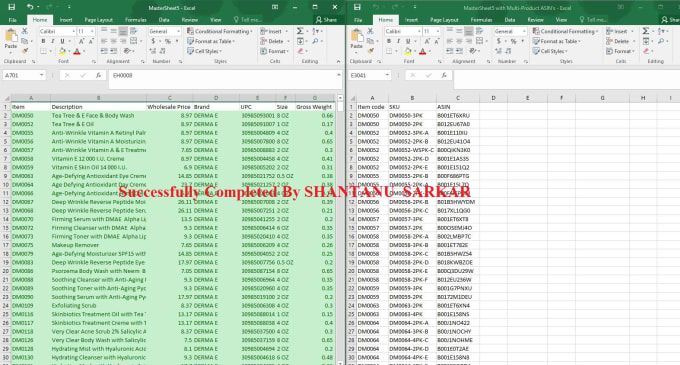Expand Name Box E3041 dropdown in the right window
This screenshot has width=680, height=365.
pyautogui.click(x=387, y=75)
